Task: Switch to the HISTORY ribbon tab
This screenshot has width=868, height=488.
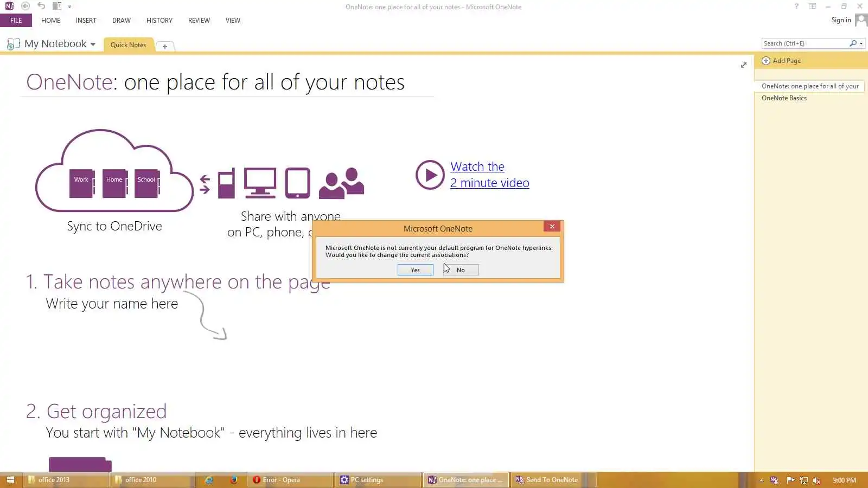Action: tap(159, 21)
